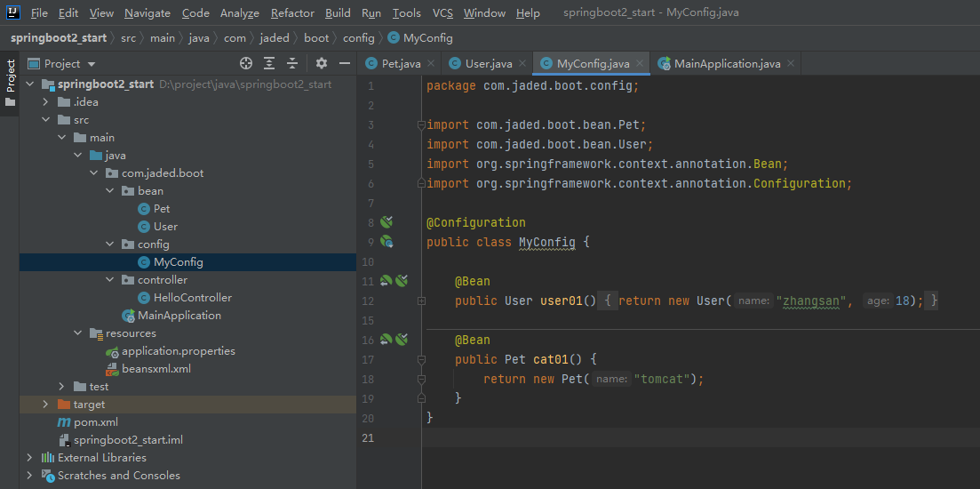Expand the test folder
The height and width of the screenshot is (489, 980).
[61, 387]
